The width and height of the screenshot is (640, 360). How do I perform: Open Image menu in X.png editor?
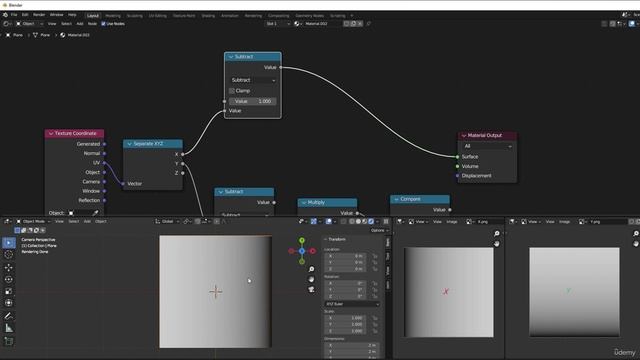point(452,222)
